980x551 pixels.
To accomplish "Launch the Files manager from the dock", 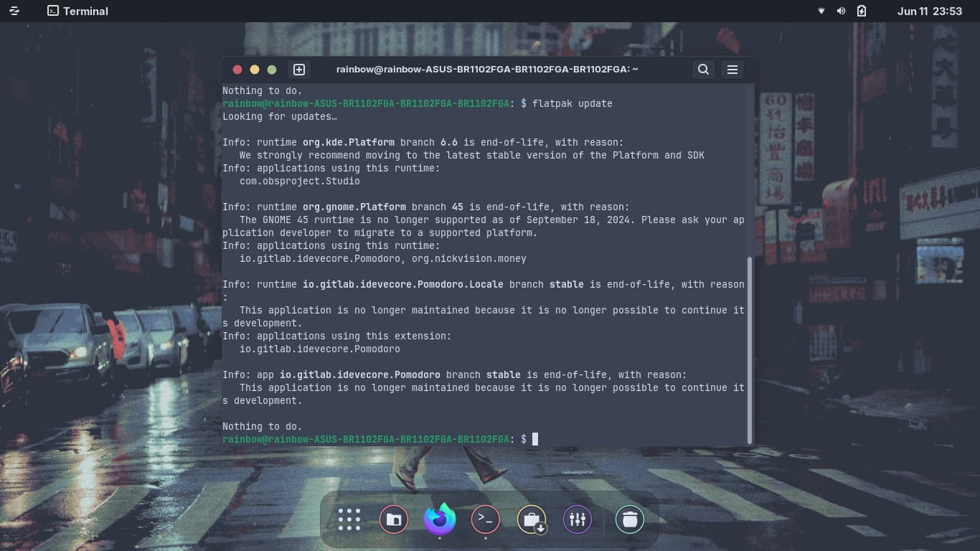I will point(394,519).
